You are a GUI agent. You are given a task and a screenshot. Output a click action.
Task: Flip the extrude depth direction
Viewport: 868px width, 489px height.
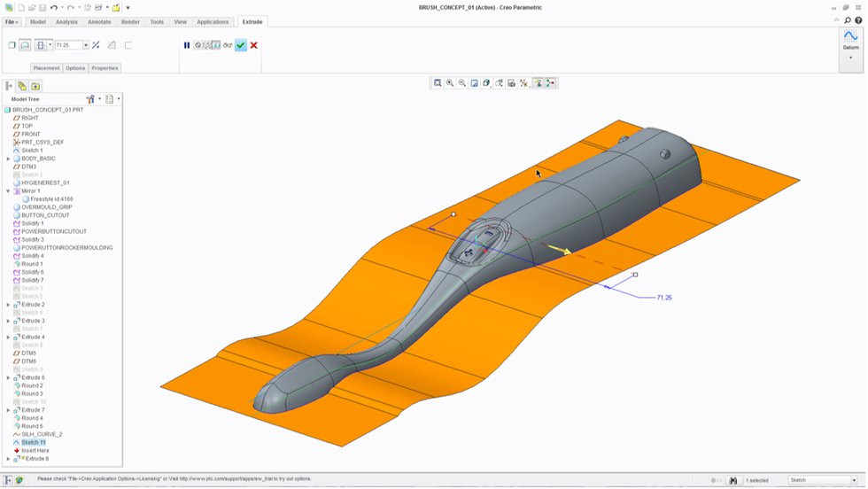click(96, 45)
